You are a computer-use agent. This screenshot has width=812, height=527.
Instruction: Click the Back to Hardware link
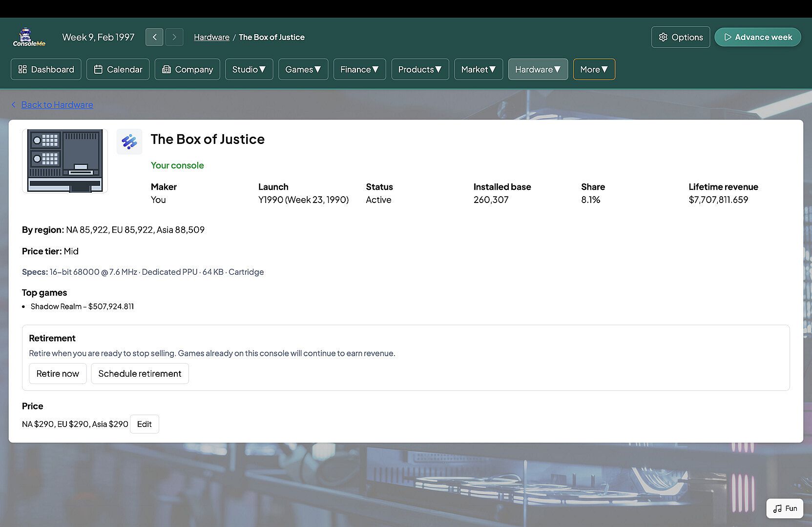click(57, 104)
